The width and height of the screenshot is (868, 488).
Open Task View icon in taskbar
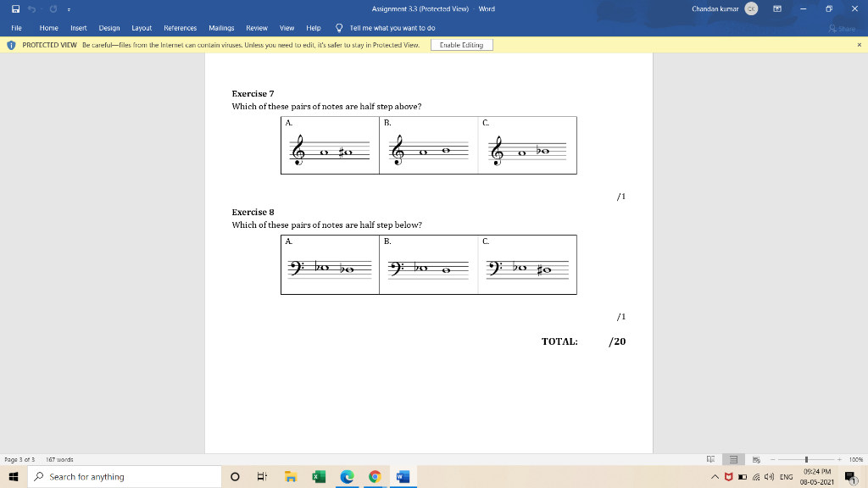tap(262, 476)
